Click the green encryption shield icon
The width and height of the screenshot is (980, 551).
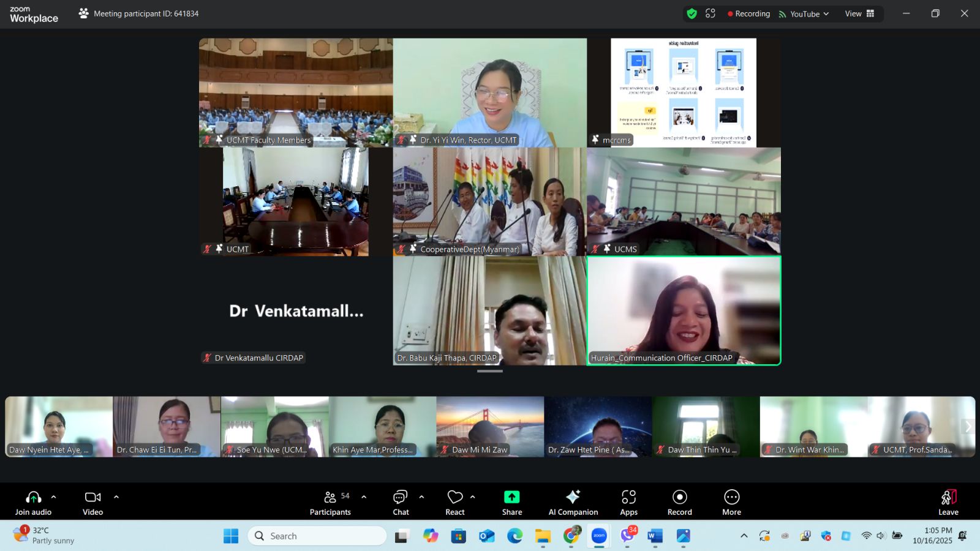click(x=692, y=13)
